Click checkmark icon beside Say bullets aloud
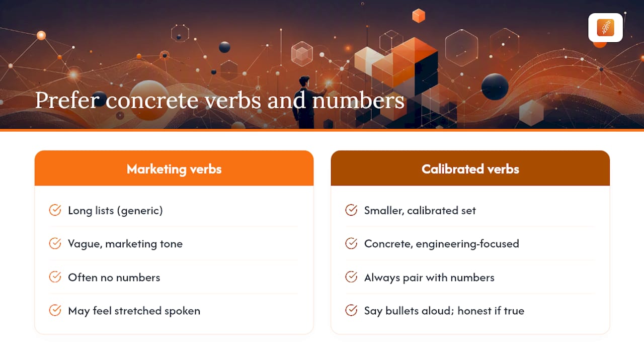644x362 pixels. coord(351,311)
